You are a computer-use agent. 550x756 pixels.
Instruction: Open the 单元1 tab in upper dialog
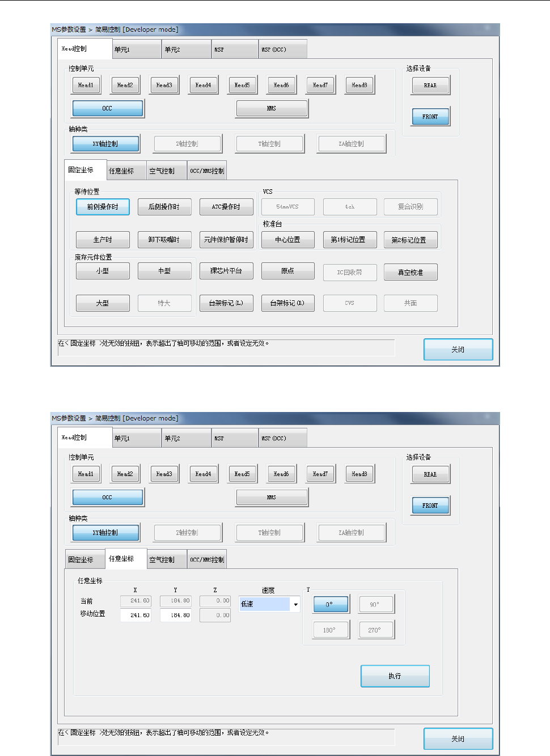pyautogui.click(x=137, y=49)
